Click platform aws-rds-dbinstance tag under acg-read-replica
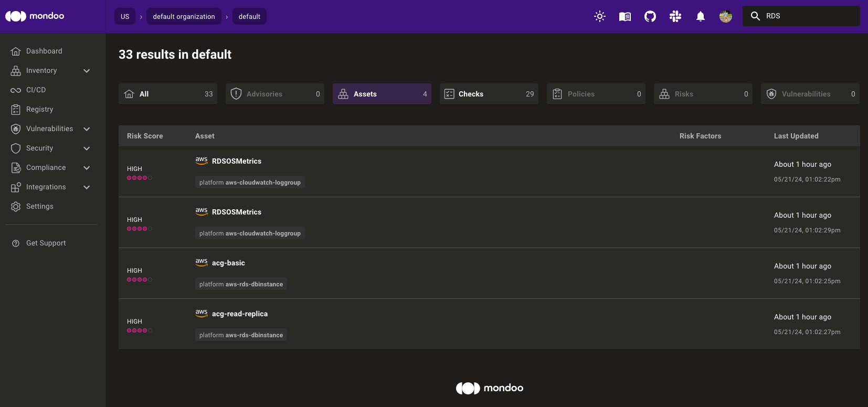868x407 pixels. [x=241, y=335]
